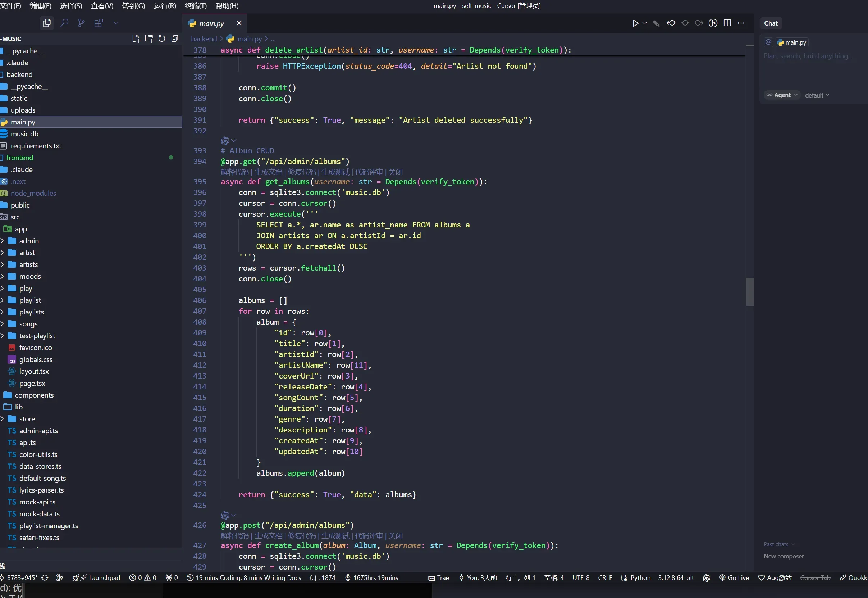Expand the playlists folder
868x598 pixels.
(x=31, y=312)
